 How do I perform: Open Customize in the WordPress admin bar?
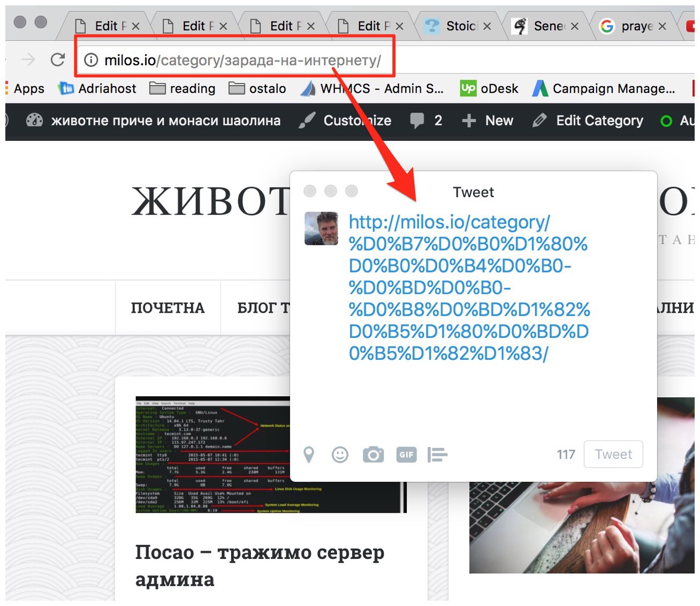click(x=345, y=120)
